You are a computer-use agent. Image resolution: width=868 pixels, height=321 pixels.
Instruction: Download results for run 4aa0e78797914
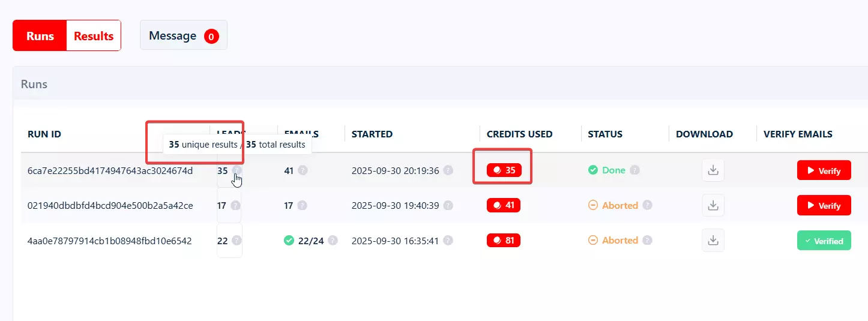pos(713,241)
